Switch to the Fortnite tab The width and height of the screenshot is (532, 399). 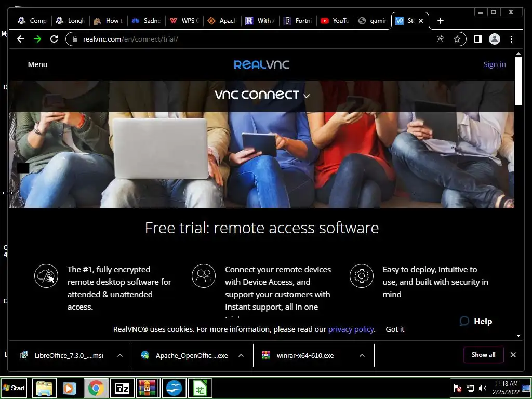[x=298, y=21]
